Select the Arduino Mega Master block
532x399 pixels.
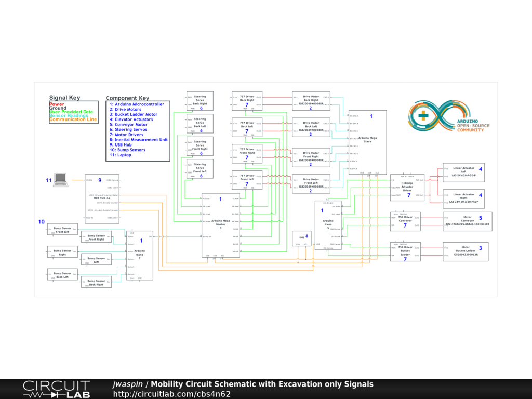coord(220,225)
